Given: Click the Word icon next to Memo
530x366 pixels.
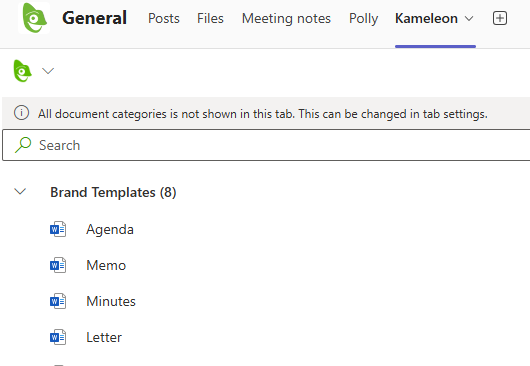Looking at the screenshot, I should coord(58,266).
